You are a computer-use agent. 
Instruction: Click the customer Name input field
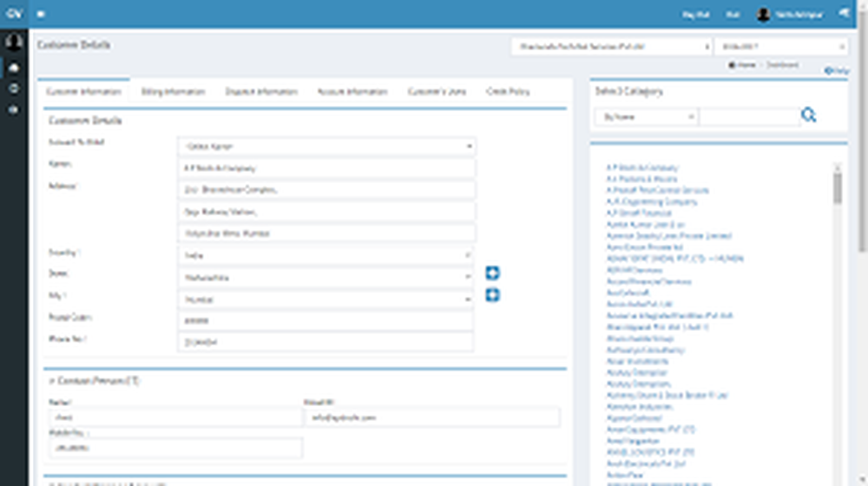pos(326,167)
